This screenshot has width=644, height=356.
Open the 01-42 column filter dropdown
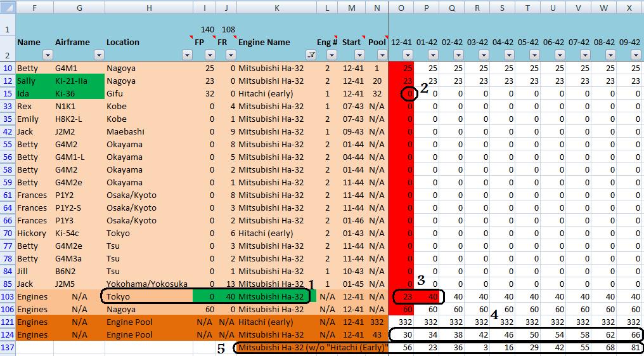click(x=434, y=55)
